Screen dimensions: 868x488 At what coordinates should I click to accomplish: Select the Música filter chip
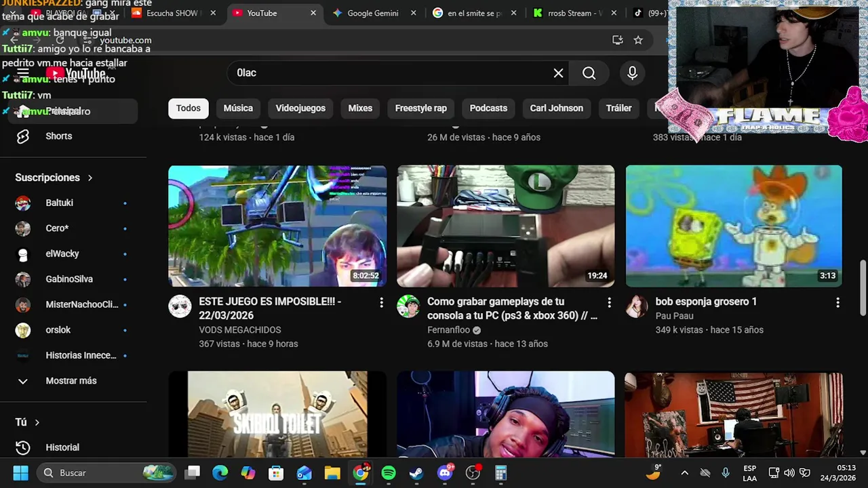click(x=238, y=108)
